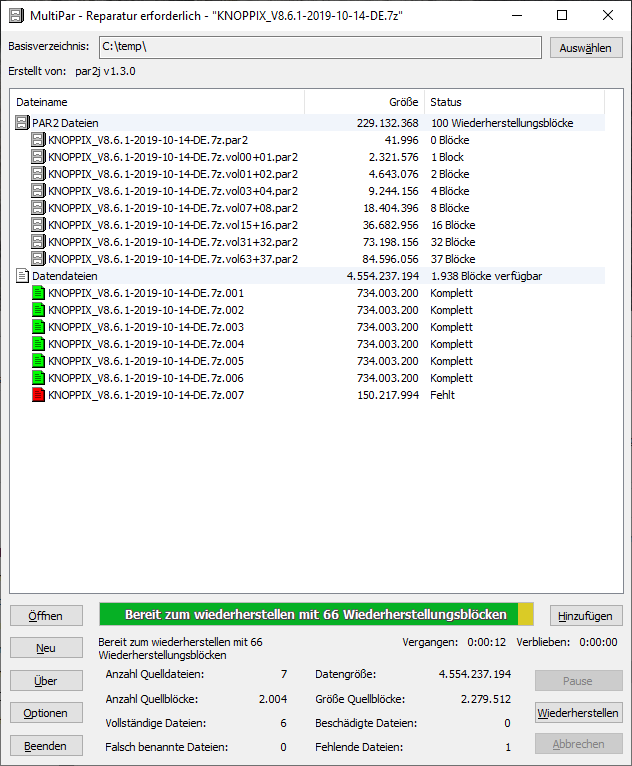Select the PAR2 Dateien group row
The width and height of the screenshot is (632, 766).
tap(310, 123)
